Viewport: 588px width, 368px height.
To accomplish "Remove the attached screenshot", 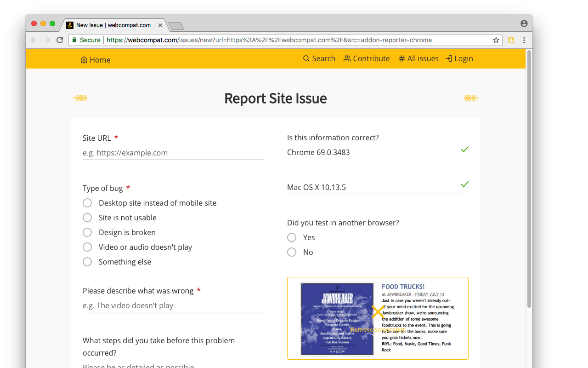I will [x=378, y=312].
